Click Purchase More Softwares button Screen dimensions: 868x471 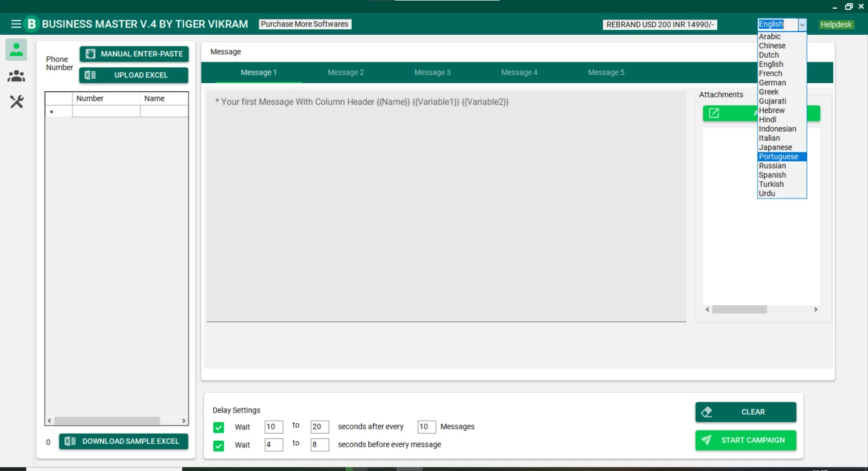[x=304, y=24]
